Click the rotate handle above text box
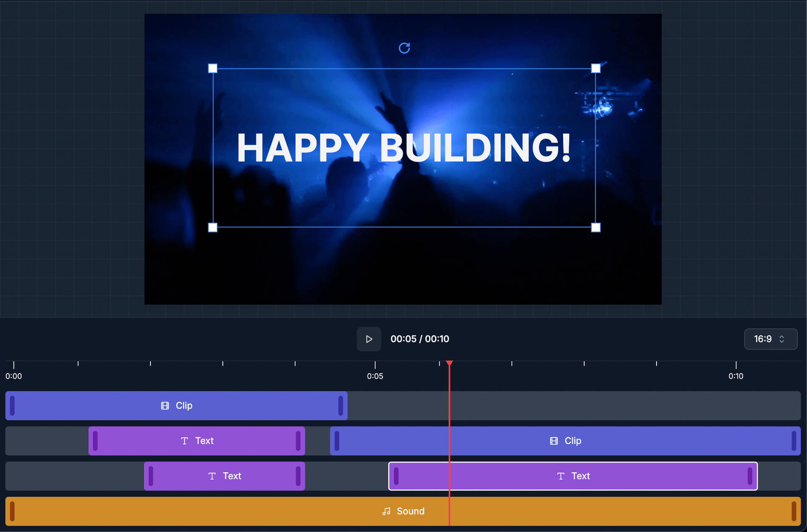 [x=404, y=48]
